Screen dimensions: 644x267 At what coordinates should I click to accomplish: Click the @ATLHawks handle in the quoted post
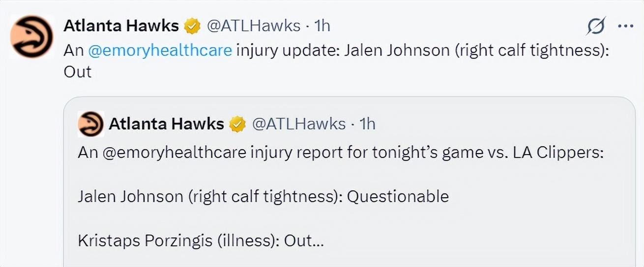click(x=298, y=124)
